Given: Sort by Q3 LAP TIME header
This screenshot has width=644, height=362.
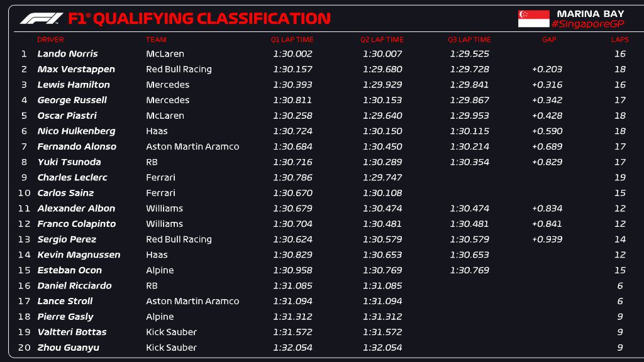Looking at the screenshot, I should click(469, 40).
